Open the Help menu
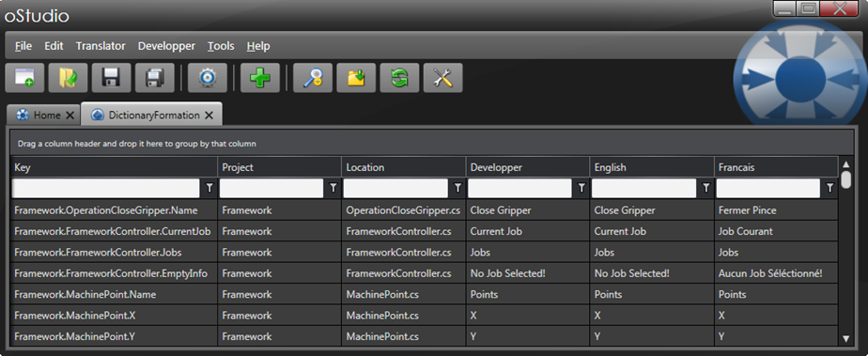The width and height of the screenshot is (868, 356). 258,46
